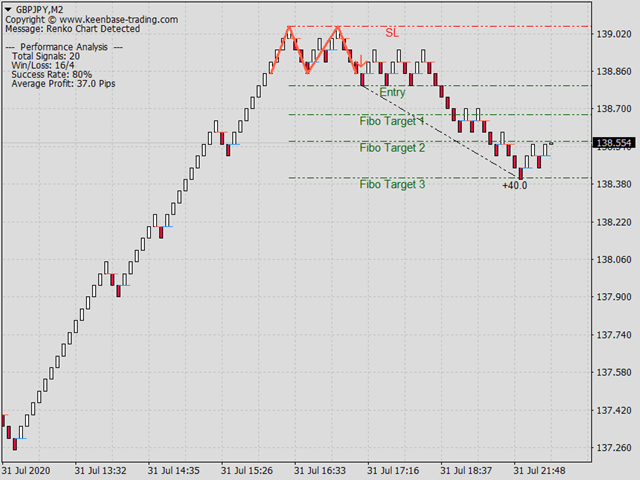Click the 137.580 price axis label

(614, 373)
